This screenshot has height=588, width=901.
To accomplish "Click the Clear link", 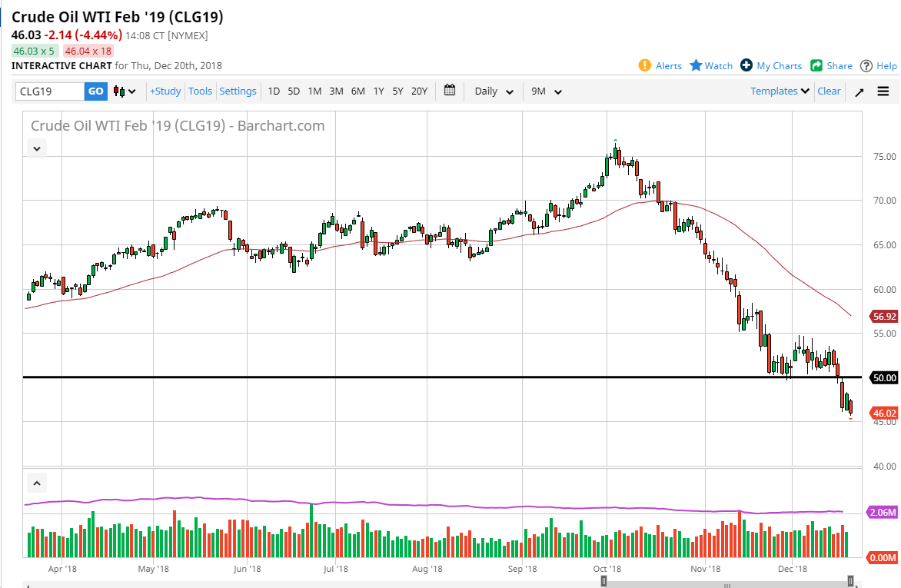I will pyautogui.click(x=829, y=91).
